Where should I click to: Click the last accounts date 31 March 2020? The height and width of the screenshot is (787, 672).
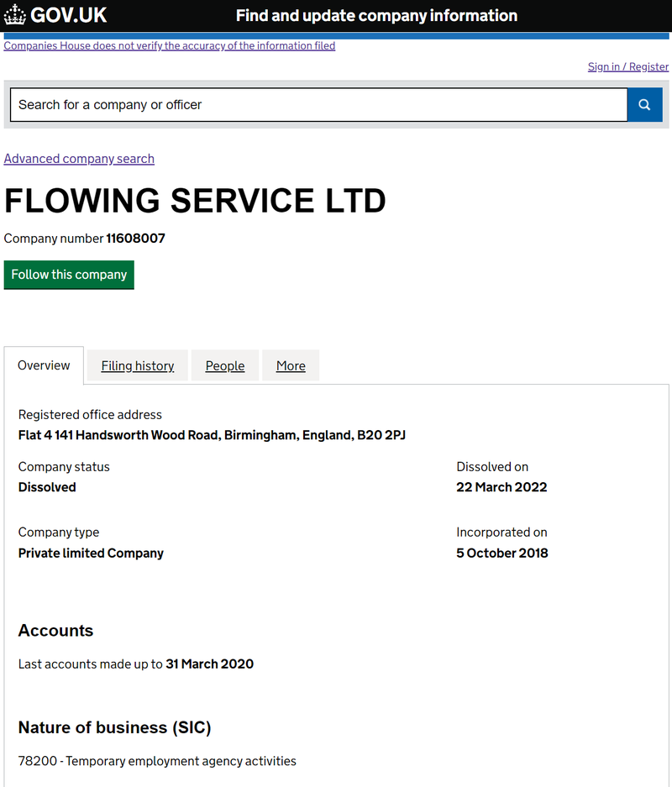point(209,664)
